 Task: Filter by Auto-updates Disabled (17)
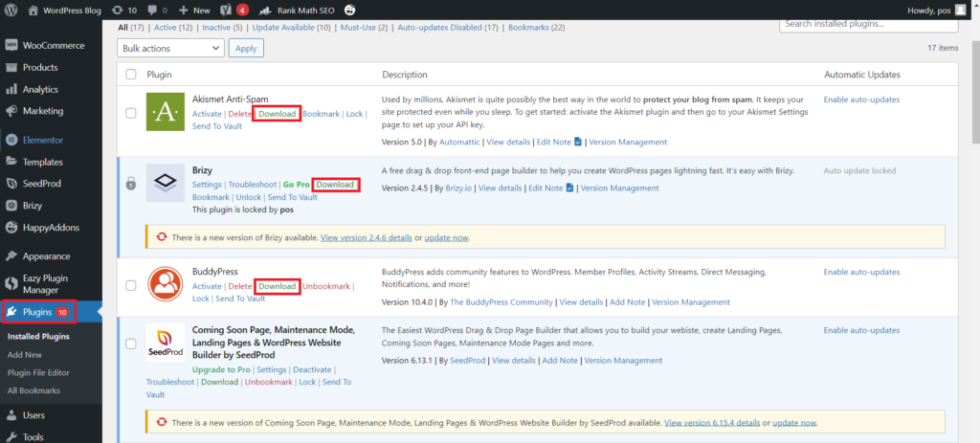(x=448, y=28)
